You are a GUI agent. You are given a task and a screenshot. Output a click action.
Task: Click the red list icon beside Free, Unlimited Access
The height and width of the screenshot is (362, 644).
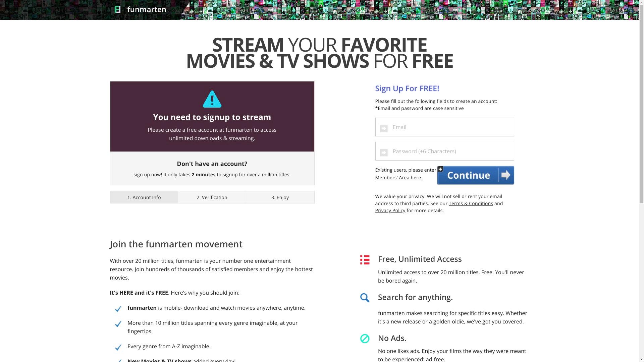(x=365, y=260)
